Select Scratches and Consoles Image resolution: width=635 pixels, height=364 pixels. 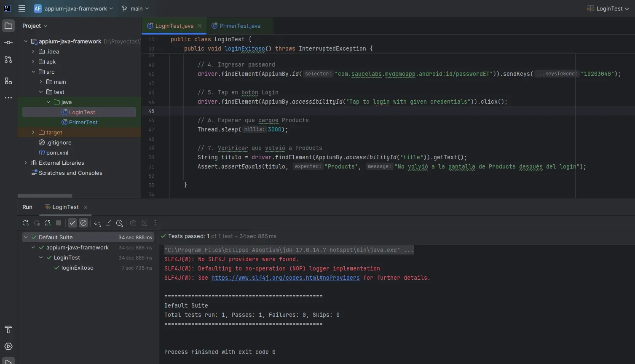[x=67, y=173]
